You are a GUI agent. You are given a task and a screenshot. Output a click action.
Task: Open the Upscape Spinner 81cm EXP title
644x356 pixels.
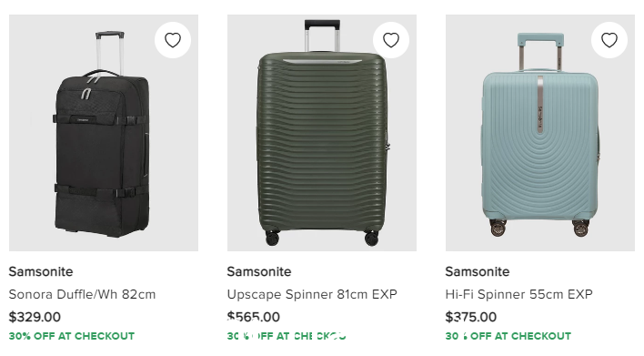312,294
